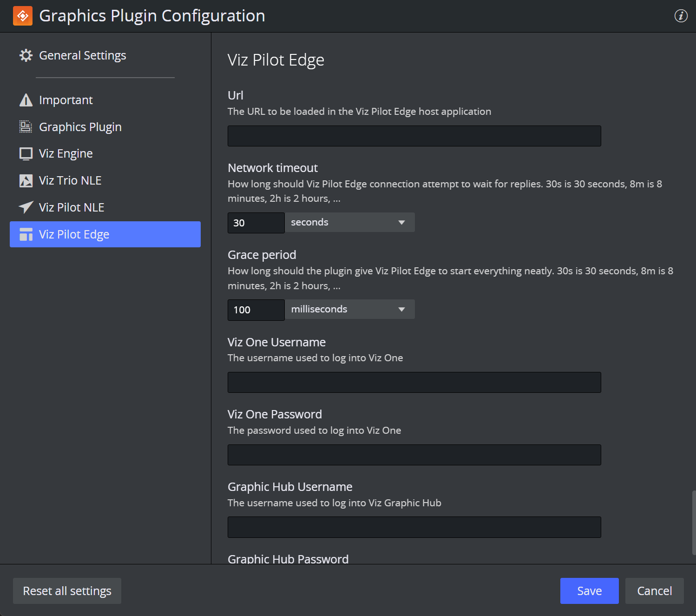Switch to Viz Trio NLE settings
This screenshot has height=616, width=696.
click(70, 180)
